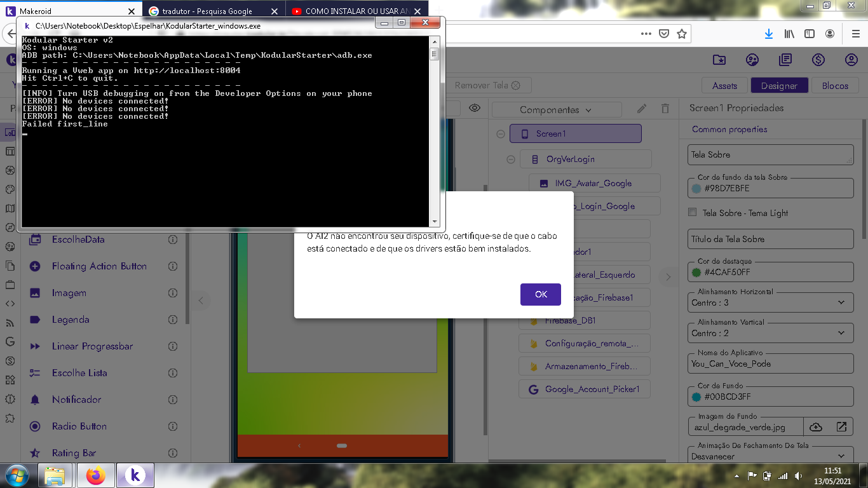Screen dimensions: 868x488
Task: Open the Alinhamento Horizontal dropdown
Action: pyautogui.click(x=770, y=302)
